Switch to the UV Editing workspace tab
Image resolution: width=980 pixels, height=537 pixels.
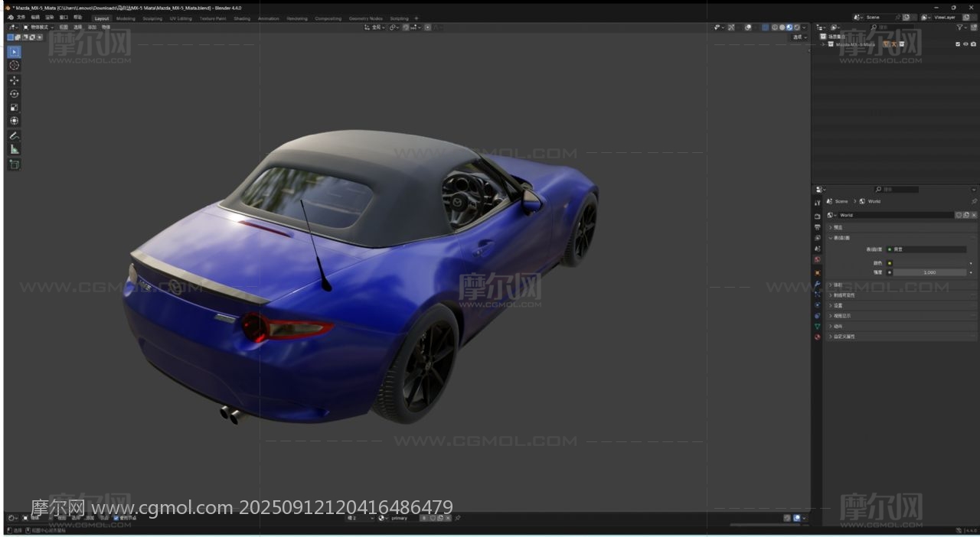click(x=181, y=18)
